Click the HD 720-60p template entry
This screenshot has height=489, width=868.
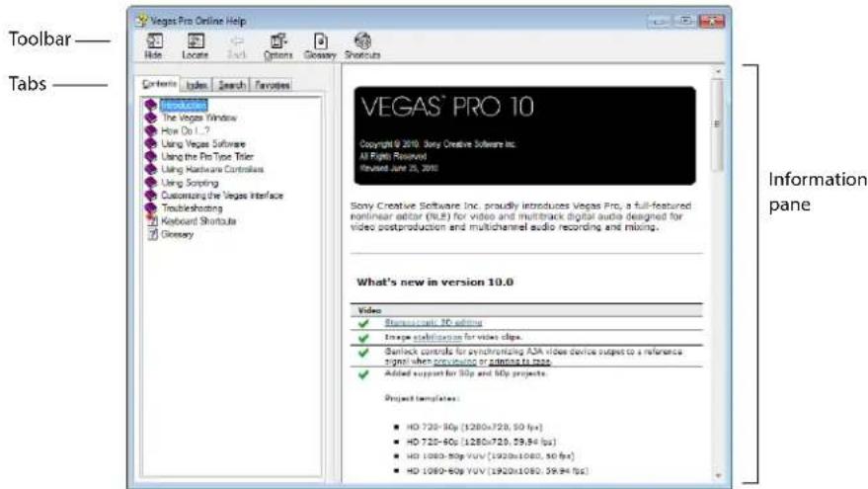click(481, 442)
